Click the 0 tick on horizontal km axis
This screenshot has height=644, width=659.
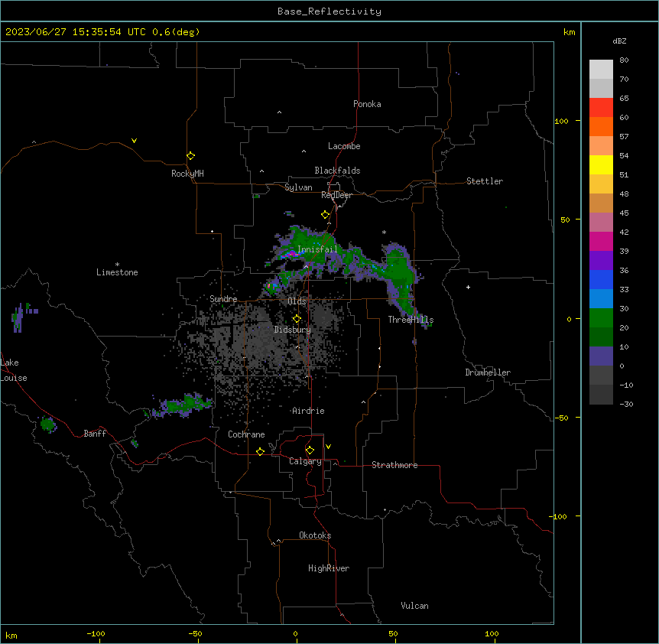(295, 633)
